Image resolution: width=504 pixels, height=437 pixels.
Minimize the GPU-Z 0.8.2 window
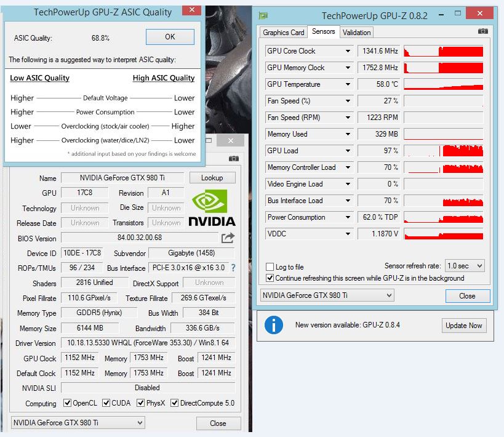coord(441,15)
